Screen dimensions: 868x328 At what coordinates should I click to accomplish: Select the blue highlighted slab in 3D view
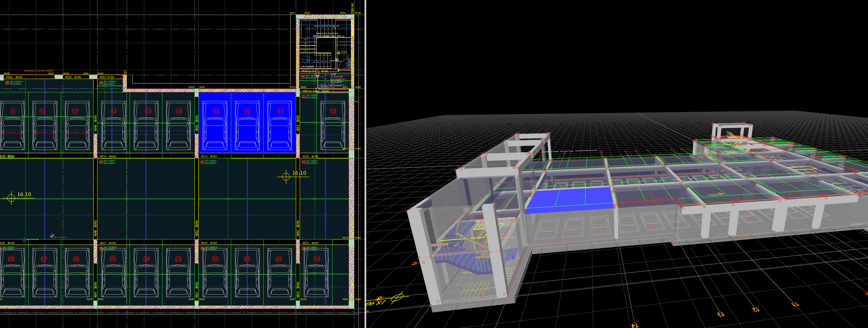[569, 200]
